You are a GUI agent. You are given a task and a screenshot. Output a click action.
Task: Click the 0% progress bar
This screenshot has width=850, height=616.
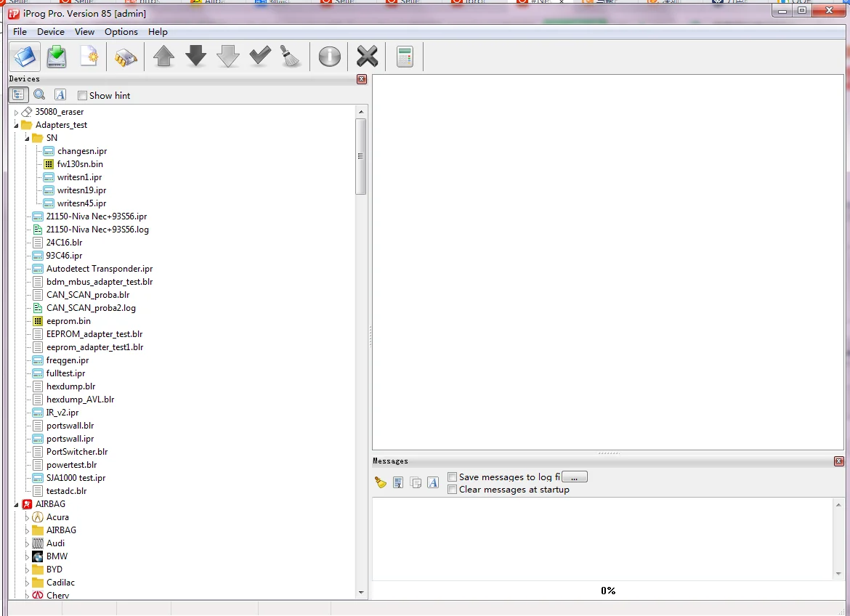[x=607, y=591]
